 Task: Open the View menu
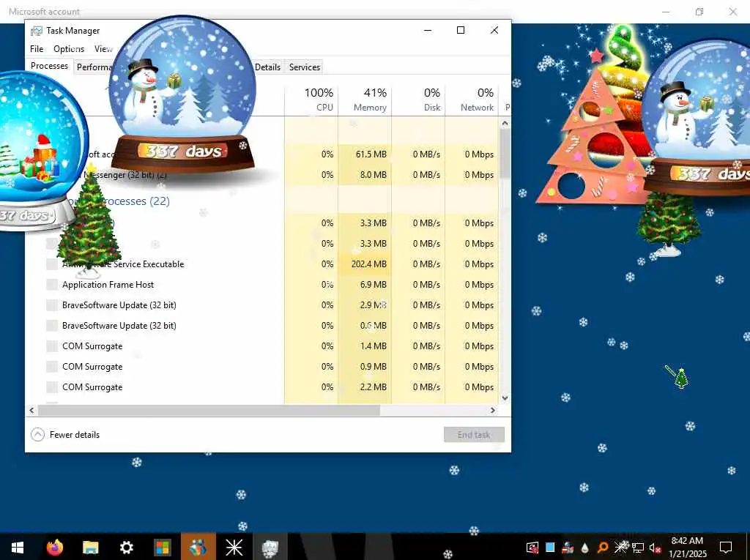[103, 49]
